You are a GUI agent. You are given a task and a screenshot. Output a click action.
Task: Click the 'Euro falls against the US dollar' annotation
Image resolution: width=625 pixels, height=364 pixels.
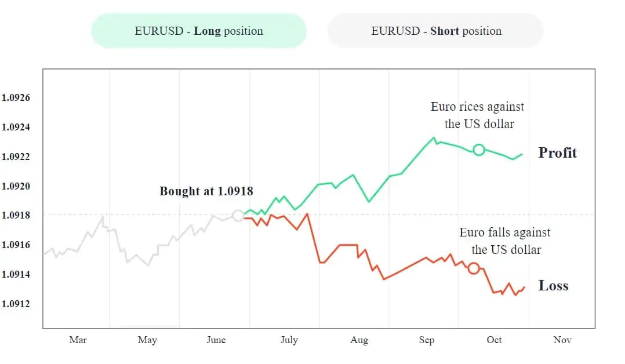coord(505,241)
